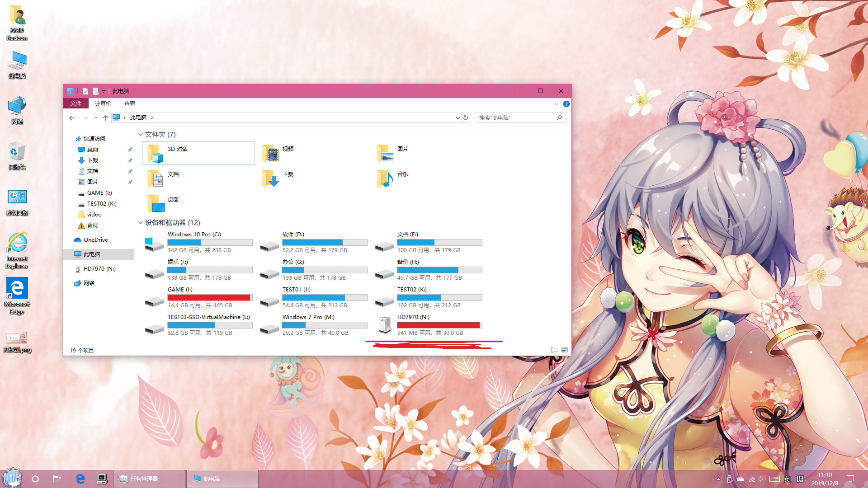Select the 文档 (E:) drive

tap(428, 242)
